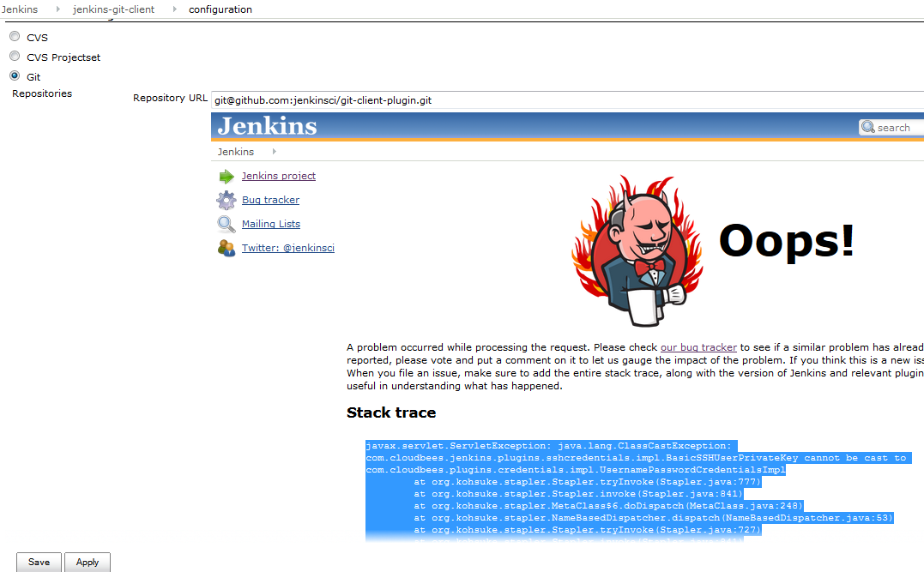Select the Git radio button
The width and height of the screenshot is (924, 572).
[x=15, y=76]
